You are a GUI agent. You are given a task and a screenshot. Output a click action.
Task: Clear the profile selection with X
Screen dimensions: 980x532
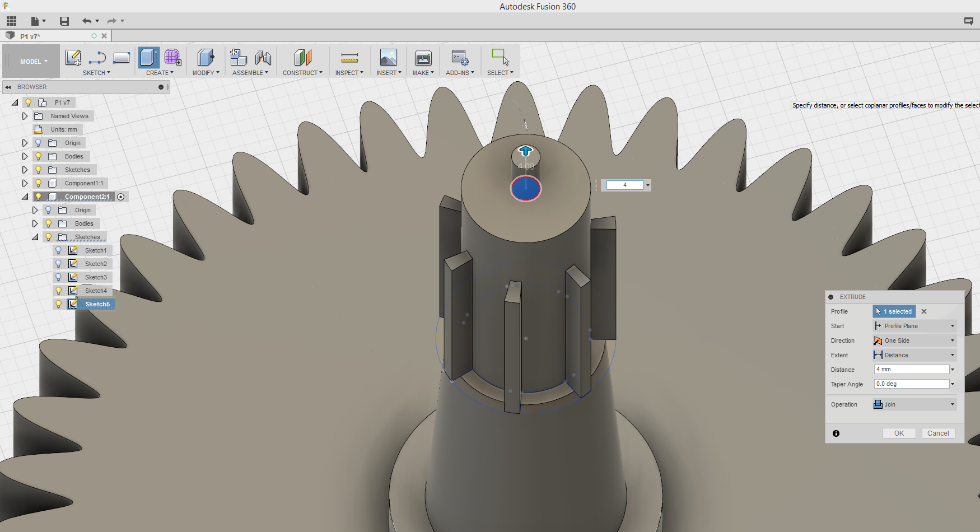pos(924,311)
